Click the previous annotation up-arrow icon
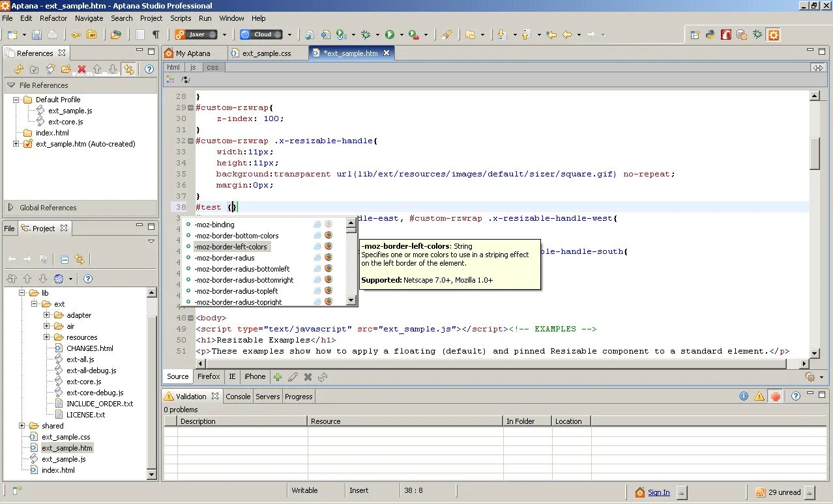The width and height of the screenshot is (833, 504). pos(527,35)
